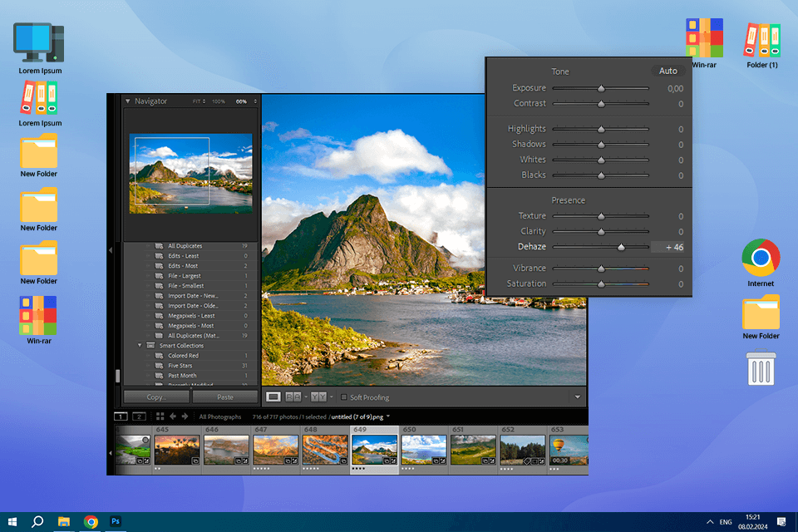Click the Copy... button
Viewport: 798px width, 532px height.
pyautogui.click(x=156, y=397)
